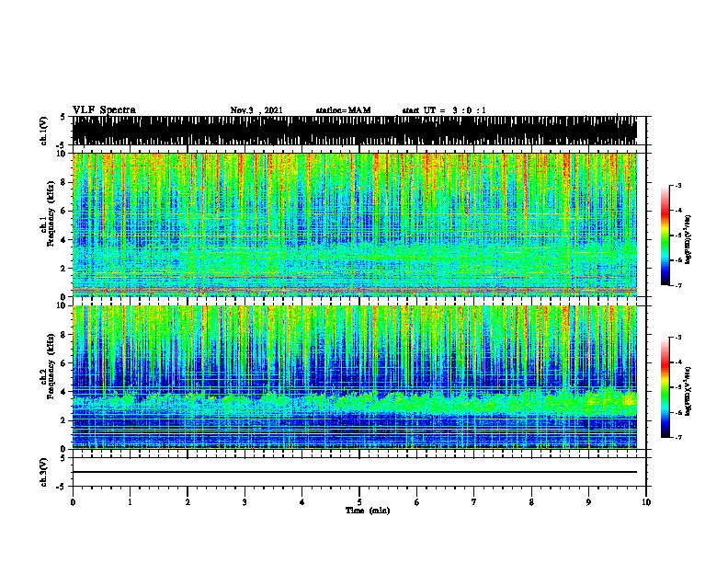Click the ch.1 "Frequency (kHz)" axis label
This screenshot has width=728, height=563.
coord(51,213)
